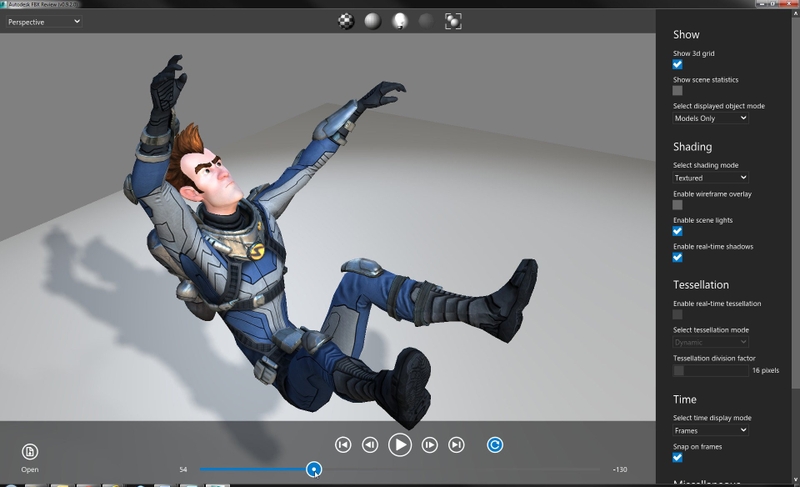Open the Frames time display dropdown
This screenshot has width=800, height=487.
pos(711,431)
